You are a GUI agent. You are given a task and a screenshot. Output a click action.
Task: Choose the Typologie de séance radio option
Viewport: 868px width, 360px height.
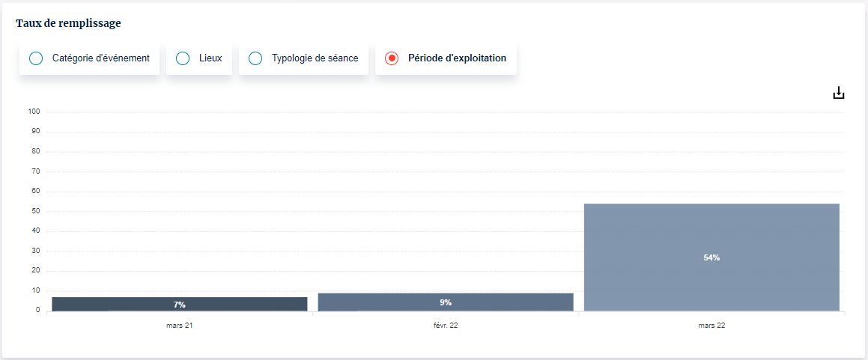tap(255, 58)
